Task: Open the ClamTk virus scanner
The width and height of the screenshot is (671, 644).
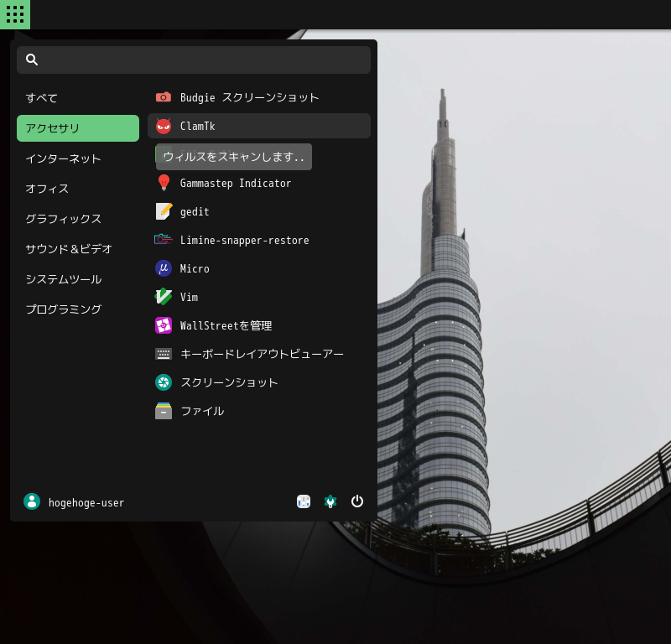Action: pos(259,126)
